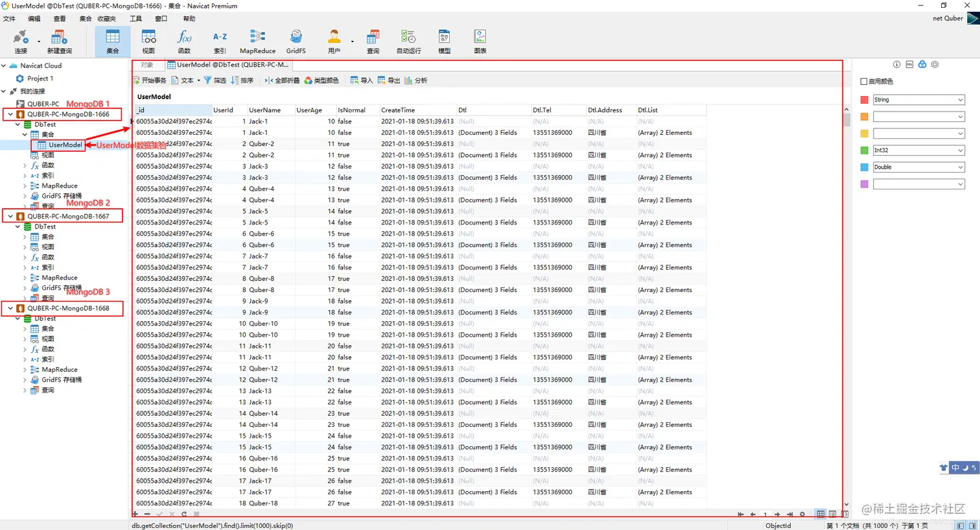Select the UserModel @DbTest tab

(x=227, y=65)
